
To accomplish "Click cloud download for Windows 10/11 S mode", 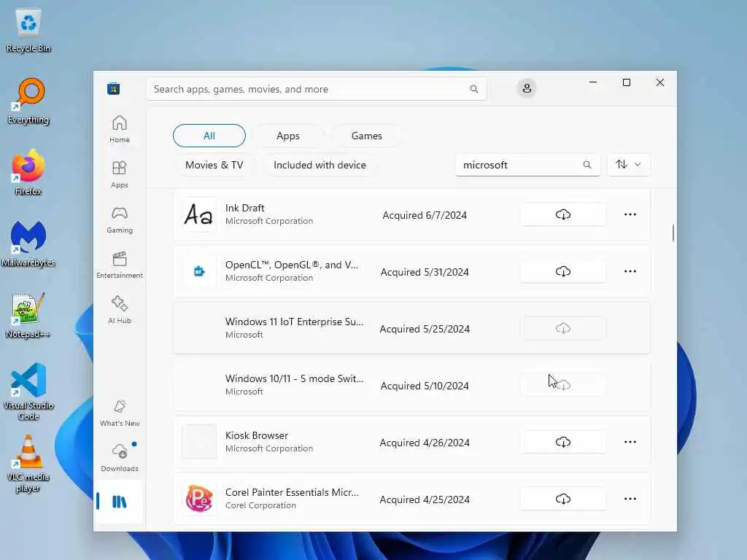I will tap(563, 385).
